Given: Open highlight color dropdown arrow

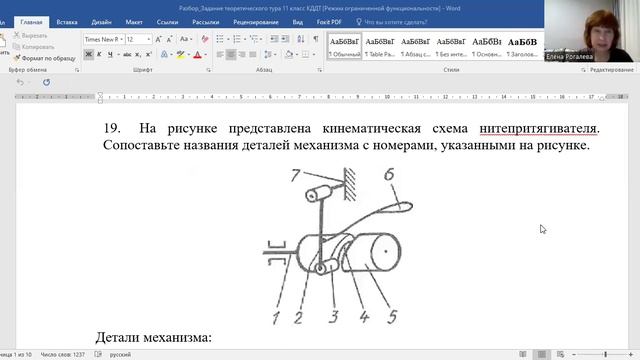Looking at the screenshot, I should pyautogui.click(x=189, y=54).
